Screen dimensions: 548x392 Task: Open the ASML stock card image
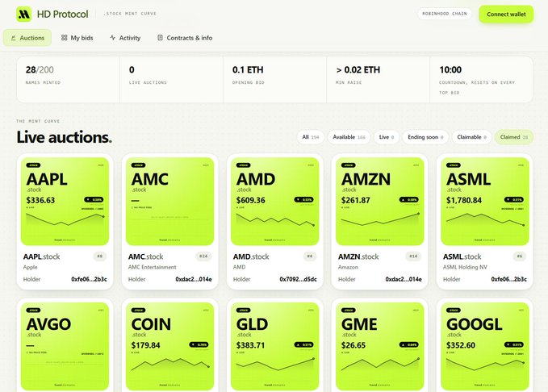click(x=485, y=201)
